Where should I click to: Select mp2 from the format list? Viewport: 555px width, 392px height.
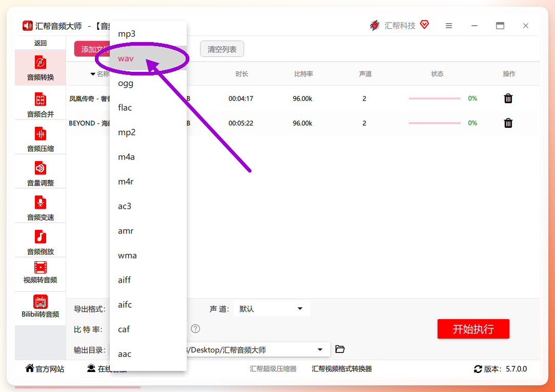(x=148, y=132)
